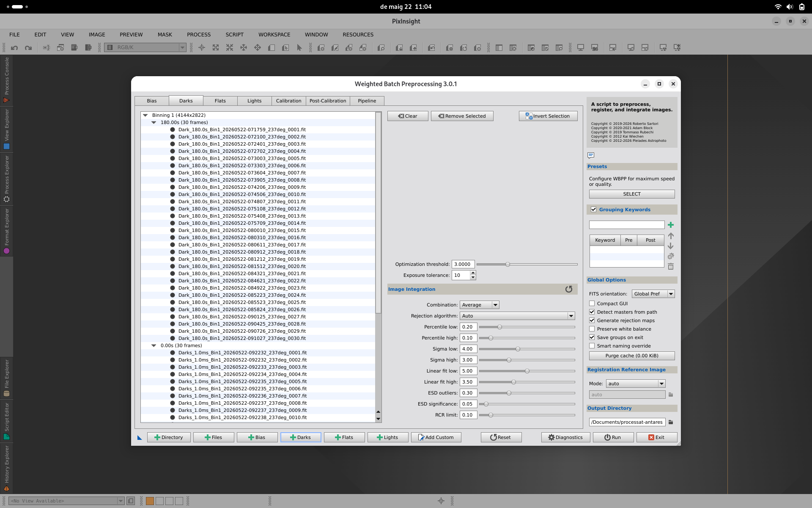This screenshot has height=508, width=812.
Task: Select the pointer cursor tool in toolbar
Action: coord(299,48)
